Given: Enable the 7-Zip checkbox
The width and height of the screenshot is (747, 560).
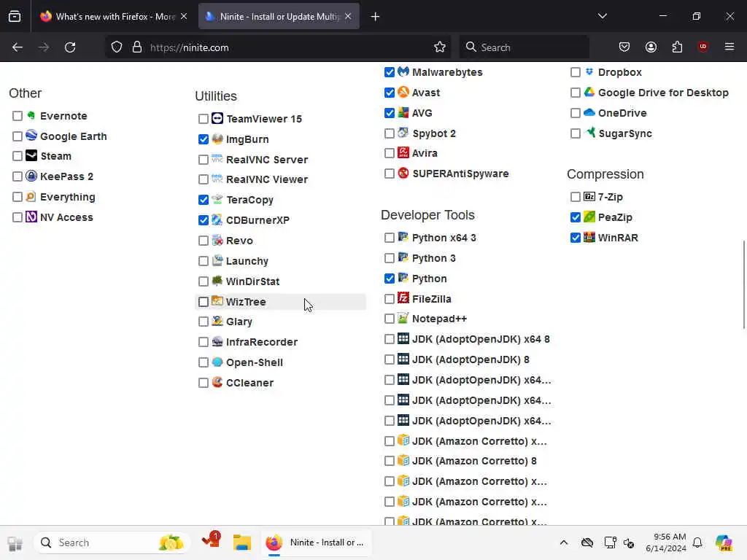Looking at the screenshot, I should pyautogui.click(x=576, y=197).
